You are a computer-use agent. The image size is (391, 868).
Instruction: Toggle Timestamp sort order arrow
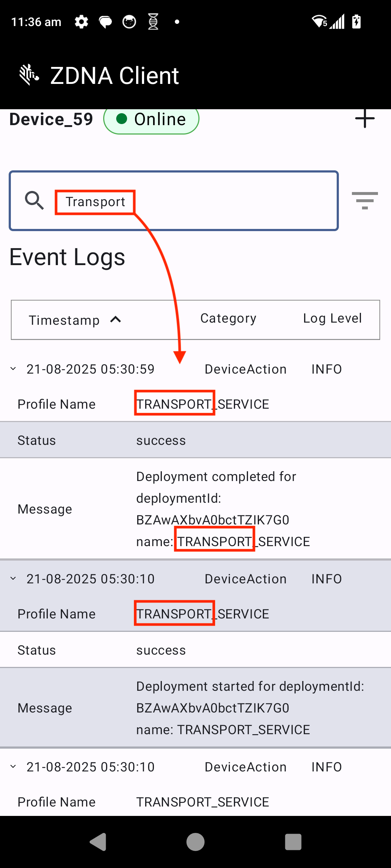pyautogui.click(x=115, y=320)
